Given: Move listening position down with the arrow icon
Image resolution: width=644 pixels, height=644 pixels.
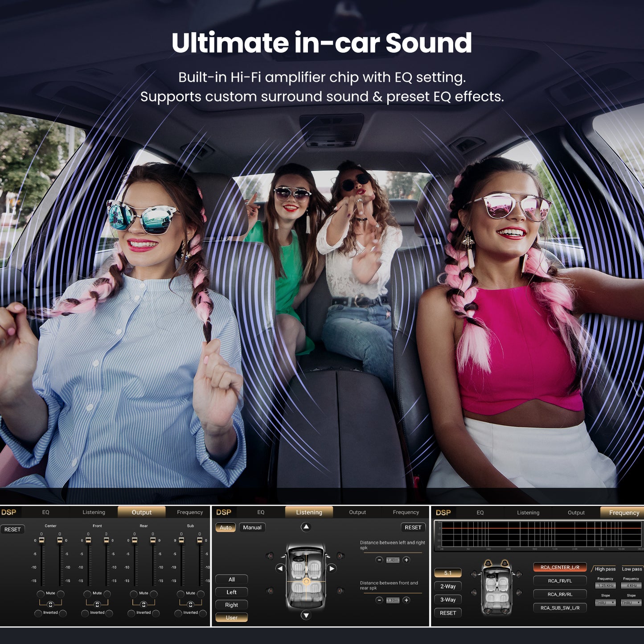Looking at the screenshot, I should (306, 615).
